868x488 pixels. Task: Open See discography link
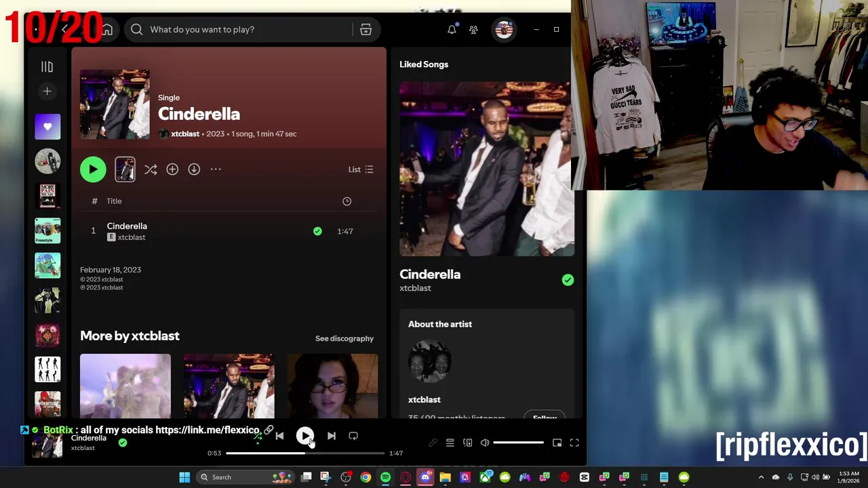[x=344, y=338]
